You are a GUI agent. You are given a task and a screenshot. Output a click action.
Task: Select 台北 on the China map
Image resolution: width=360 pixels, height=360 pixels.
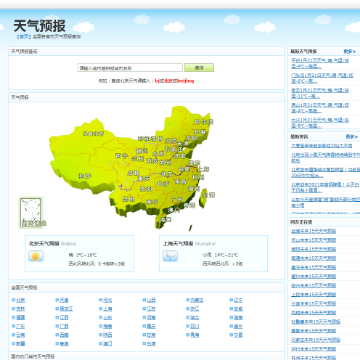209,195
